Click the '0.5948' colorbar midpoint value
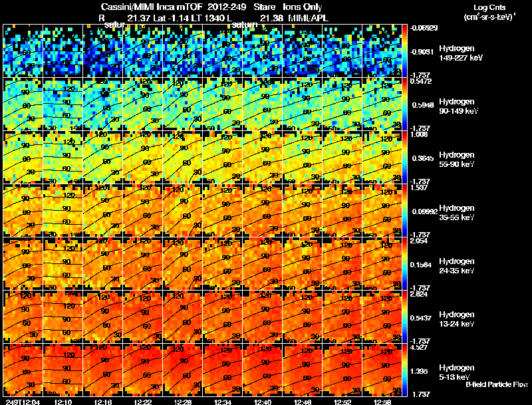 point(423,105)
